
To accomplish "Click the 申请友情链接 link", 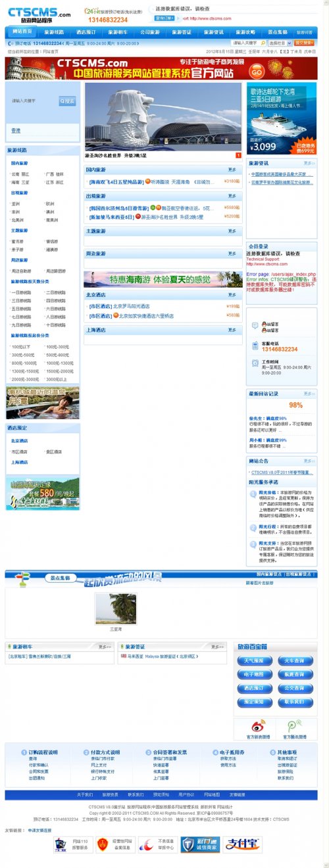I will click(39, 831).
